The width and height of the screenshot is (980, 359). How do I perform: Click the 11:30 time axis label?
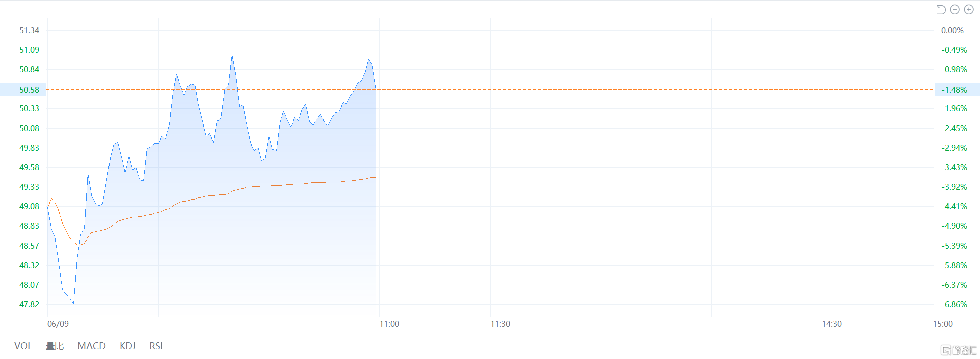pos(500,324)
